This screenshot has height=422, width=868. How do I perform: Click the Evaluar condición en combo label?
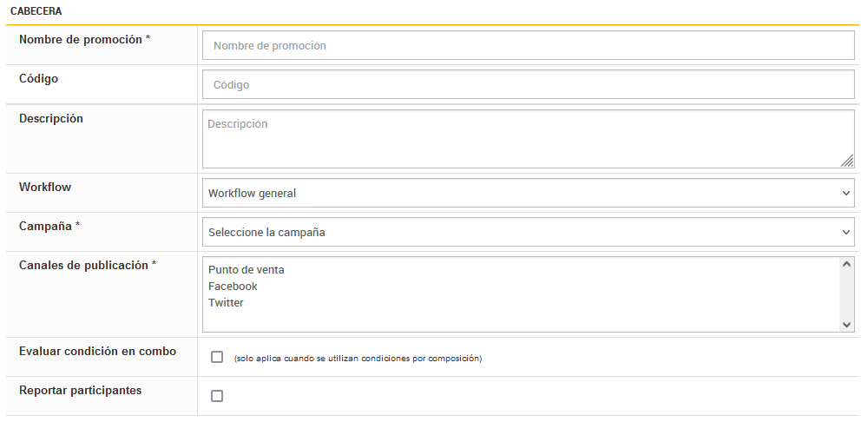[97, 352]
